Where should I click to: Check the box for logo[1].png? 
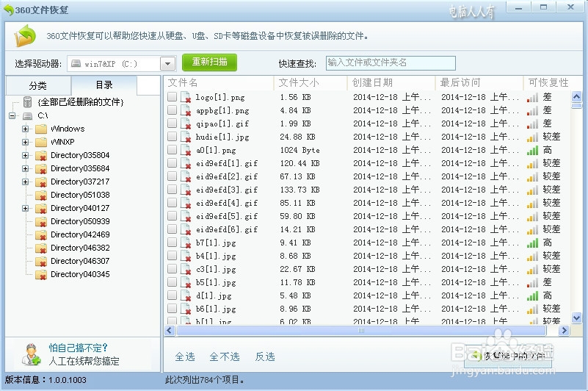(172, 97)
